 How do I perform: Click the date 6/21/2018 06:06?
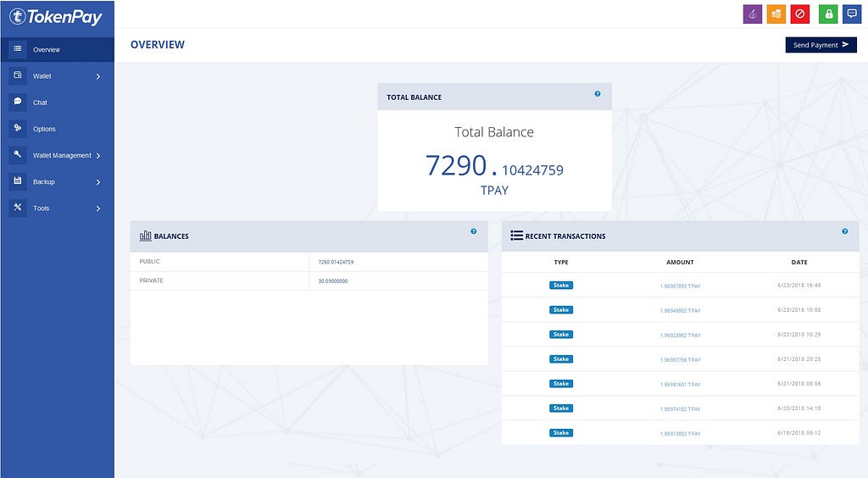pyautogui.click(x=798, y=383)
